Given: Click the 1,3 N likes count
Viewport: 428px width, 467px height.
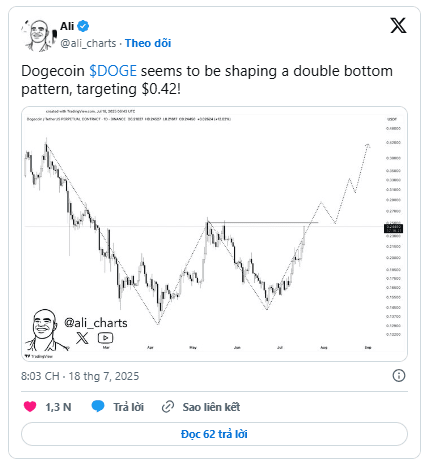Looking at the screenshot, I should [x=58, y=407].
